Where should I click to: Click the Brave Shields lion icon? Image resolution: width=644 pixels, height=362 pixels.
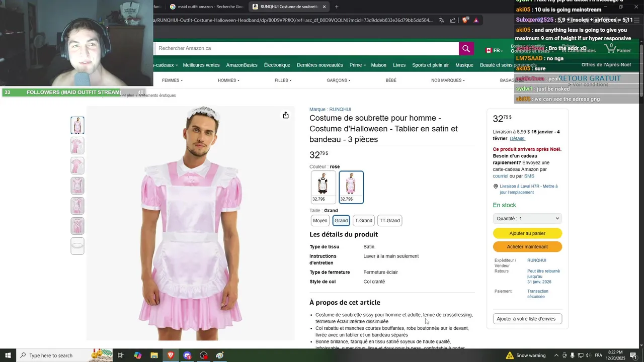pos(465,20)
